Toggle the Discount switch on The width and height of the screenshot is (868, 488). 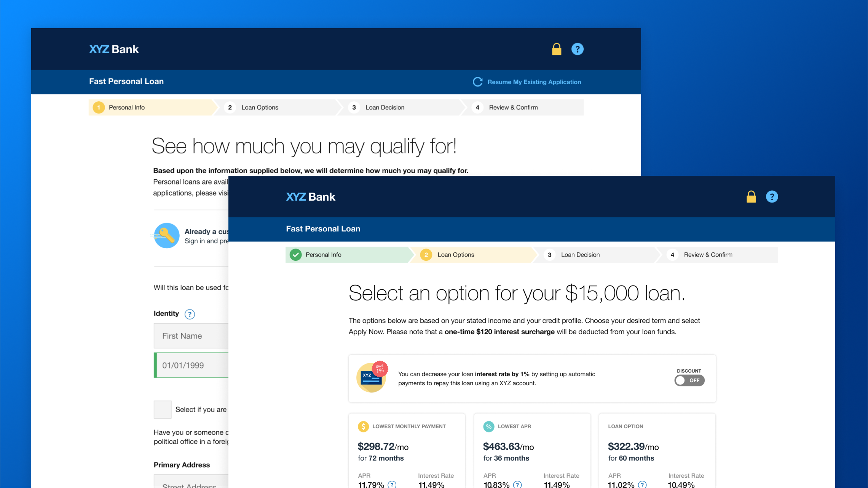[689, 380]
